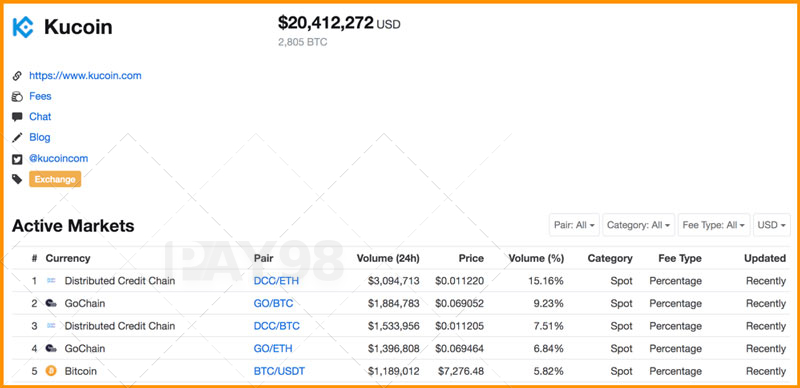Click the $20,412,272 USD total volume

[339, 23]
